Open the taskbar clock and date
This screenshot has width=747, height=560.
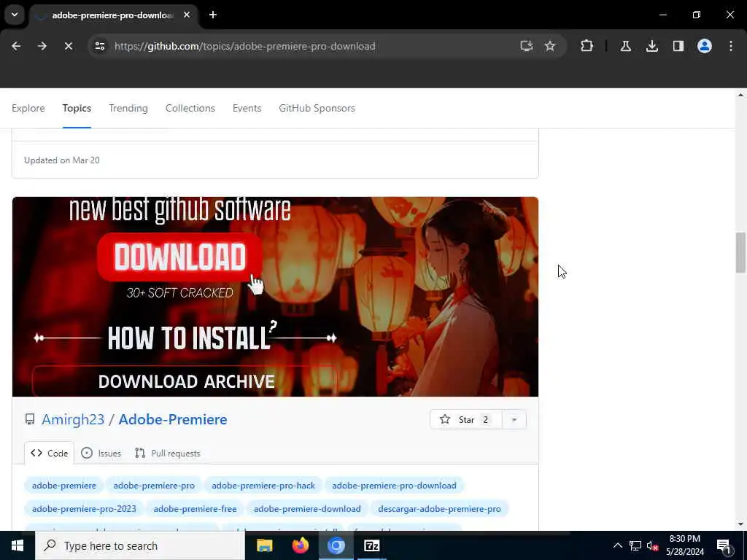685,545
